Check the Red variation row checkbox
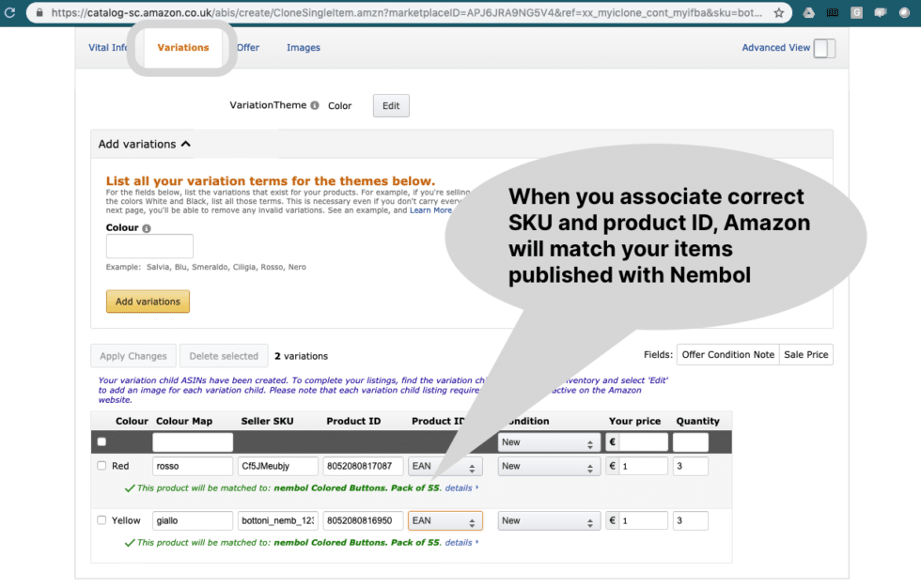The image size is (921, 588). click(102, 465)
